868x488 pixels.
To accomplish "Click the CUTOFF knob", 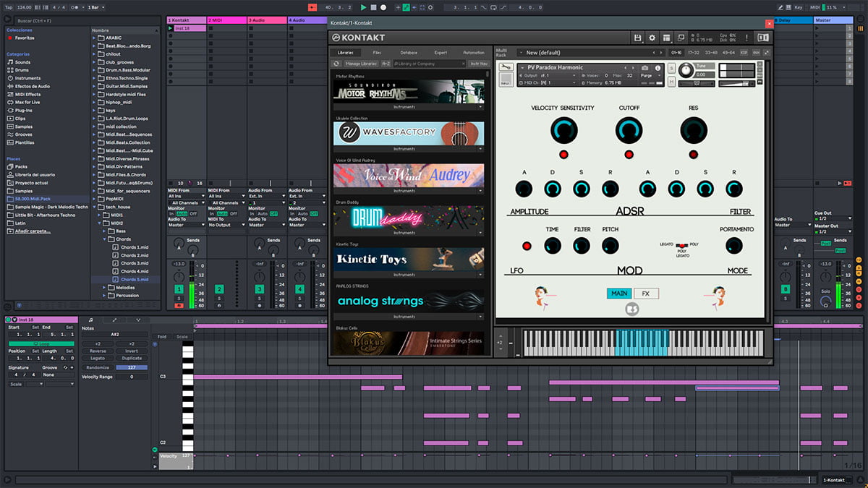I will [629, 130].
